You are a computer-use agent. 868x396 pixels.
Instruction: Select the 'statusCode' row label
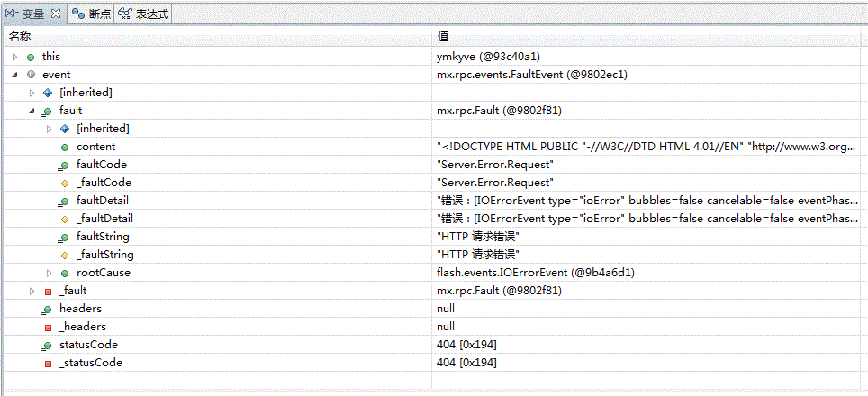click(88, 345)
